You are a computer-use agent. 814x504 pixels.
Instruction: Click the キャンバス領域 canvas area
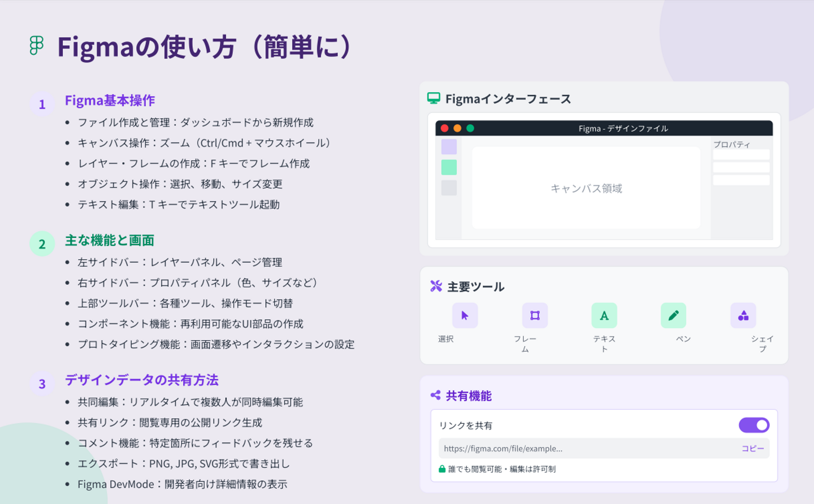586,188
